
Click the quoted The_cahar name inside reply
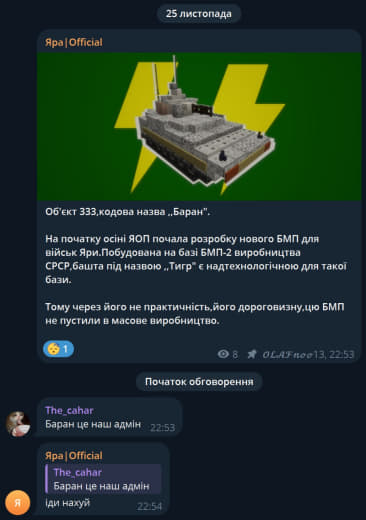click(78, 472)
